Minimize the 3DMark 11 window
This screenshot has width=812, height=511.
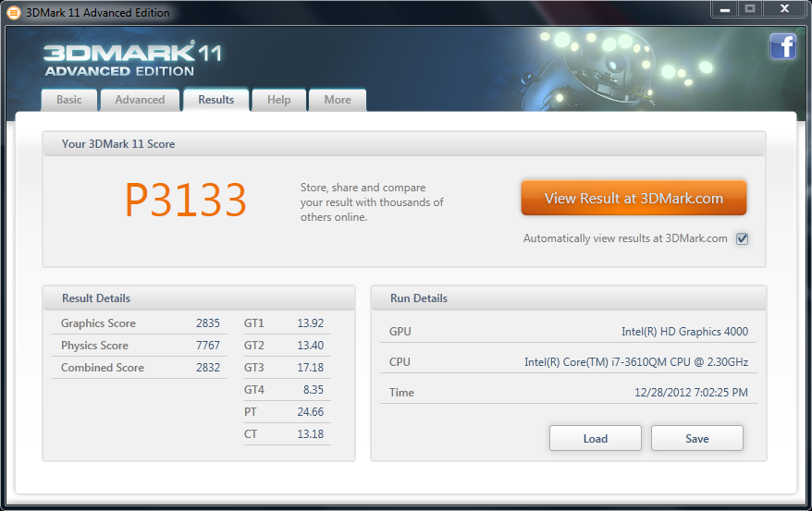[x=725, y=9]
